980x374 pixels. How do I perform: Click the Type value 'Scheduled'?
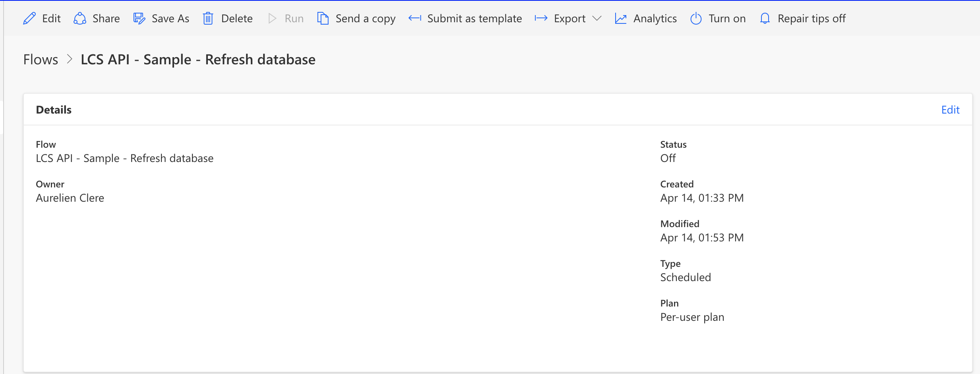click(686, 278)
